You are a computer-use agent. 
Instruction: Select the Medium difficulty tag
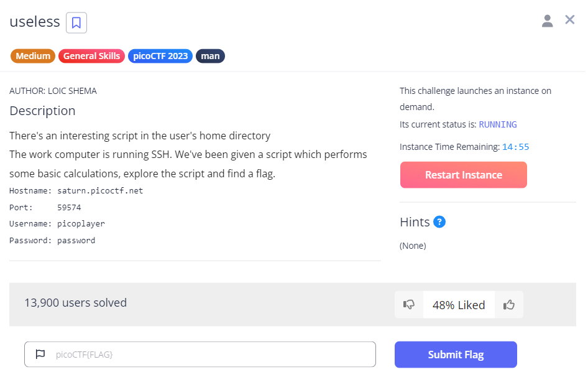[33, 56]
